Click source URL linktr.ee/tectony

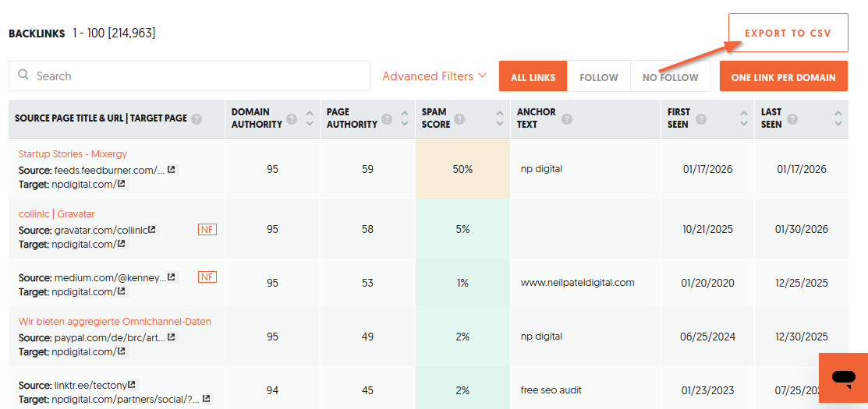[90, 385]
